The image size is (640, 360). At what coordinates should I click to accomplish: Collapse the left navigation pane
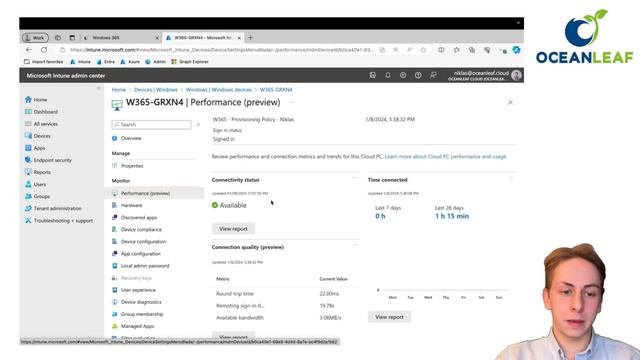99,88
